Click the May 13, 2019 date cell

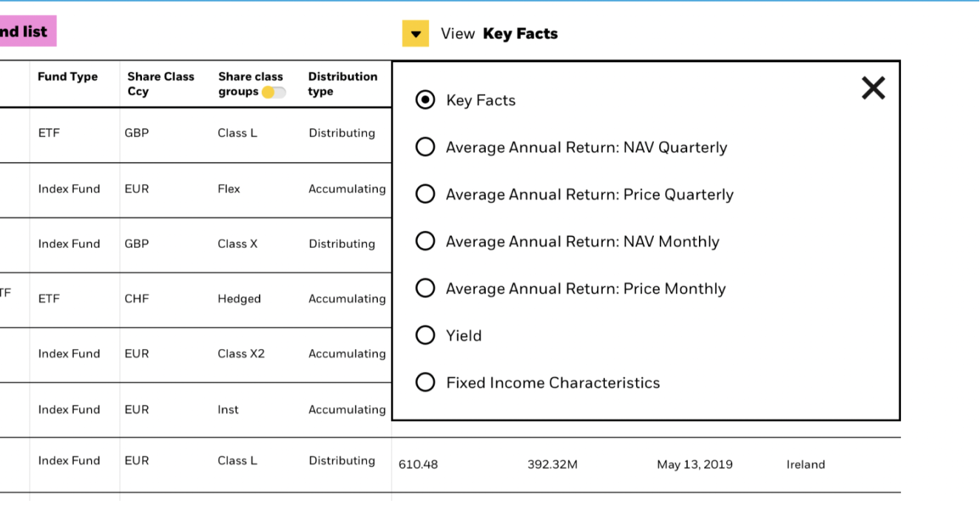click(694, 465)
